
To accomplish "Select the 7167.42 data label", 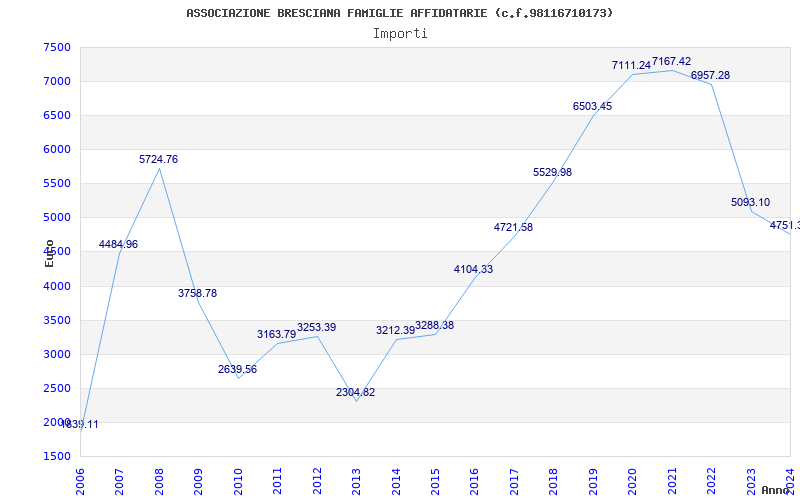I will click(x=671, y=62).
